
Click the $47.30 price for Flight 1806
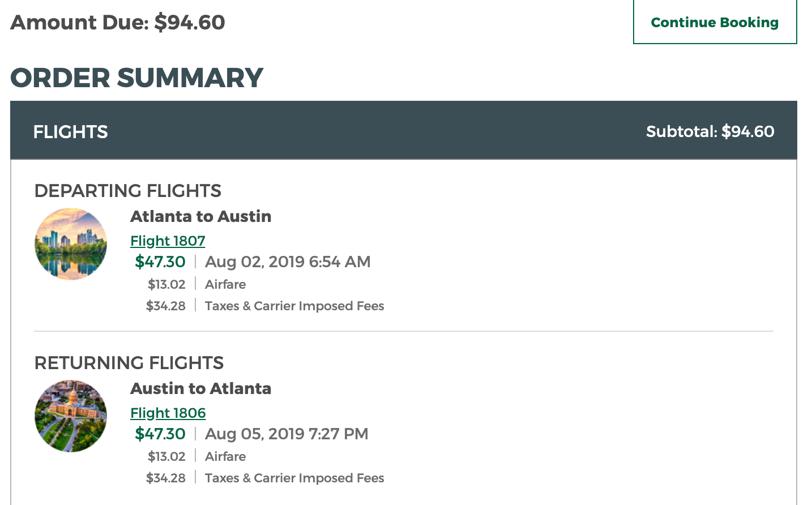point(160,434)
